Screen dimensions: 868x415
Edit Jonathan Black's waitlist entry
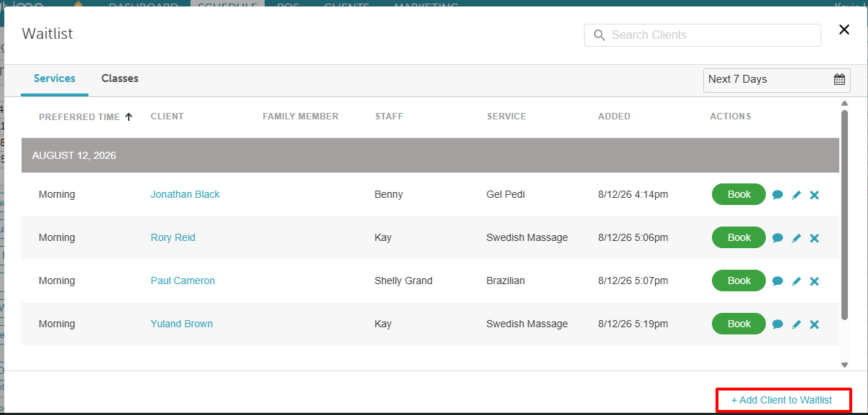[796, 195]
